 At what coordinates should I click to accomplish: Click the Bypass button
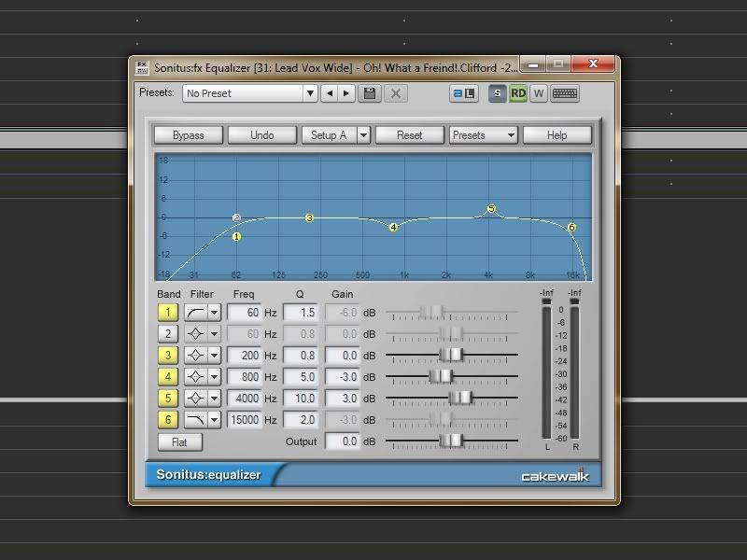tap(189, 135)
